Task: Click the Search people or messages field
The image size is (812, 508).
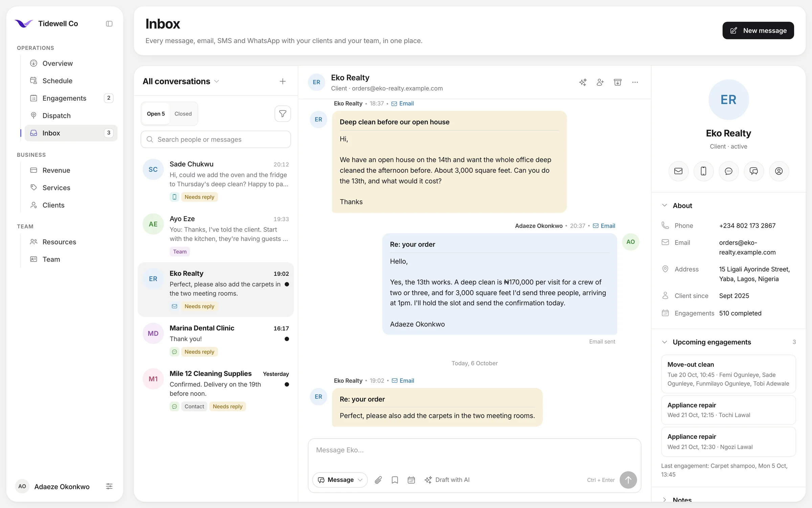Action: coord(216,139)
